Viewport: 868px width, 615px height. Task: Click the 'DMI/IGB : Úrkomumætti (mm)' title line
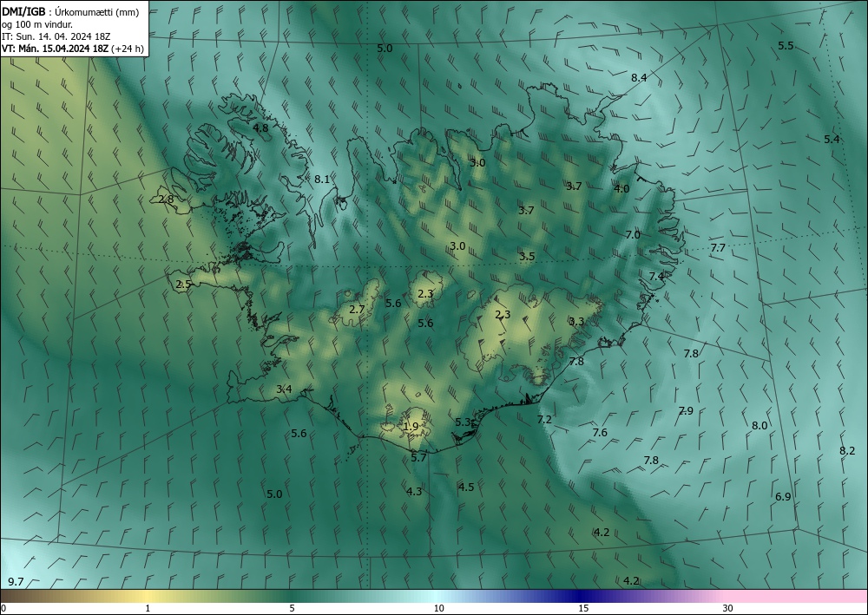point(71,11)
